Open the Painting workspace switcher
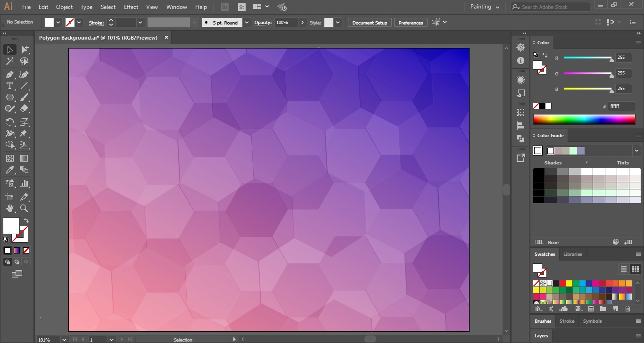 pyautogui.click(x=484, y=7)
